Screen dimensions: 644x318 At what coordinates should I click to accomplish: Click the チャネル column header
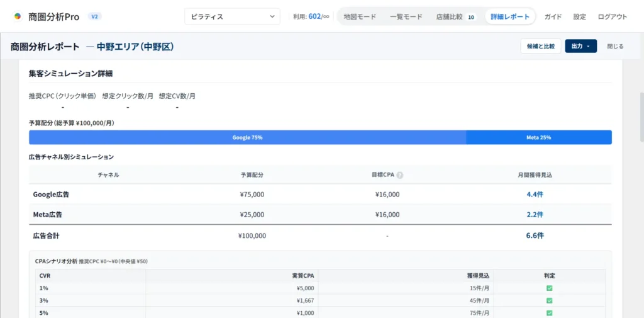pyautogui.click(x=108, y=175)
